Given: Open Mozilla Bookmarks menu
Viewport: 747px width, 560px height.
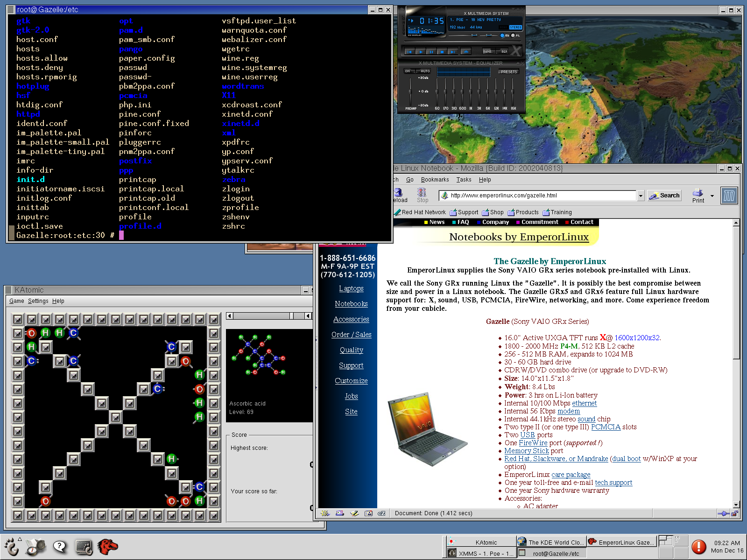Looking at the screenshot, I should pyautogui.click(x=435, y=180).
